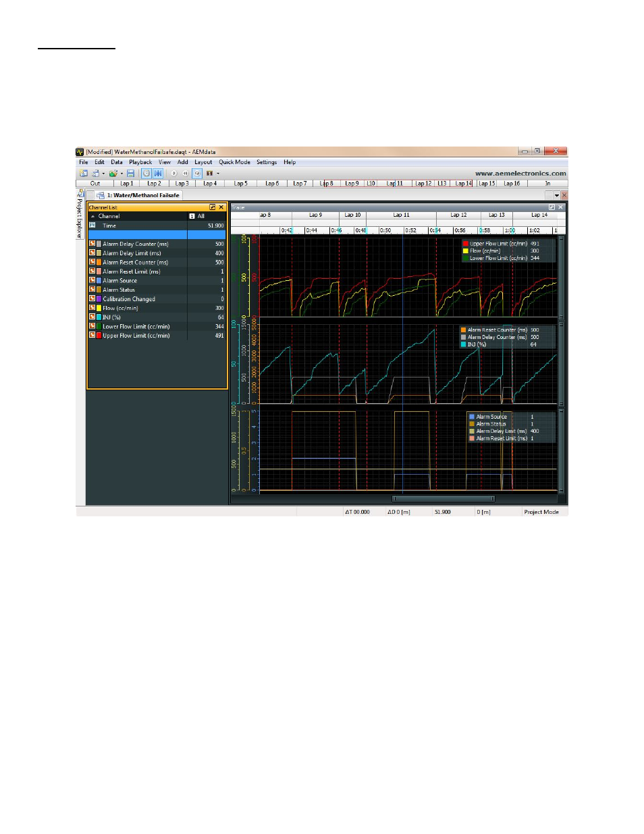Open dropdown arrow beside open folder icon
Viewport: 644px width, 834px height.
point(122,174)
